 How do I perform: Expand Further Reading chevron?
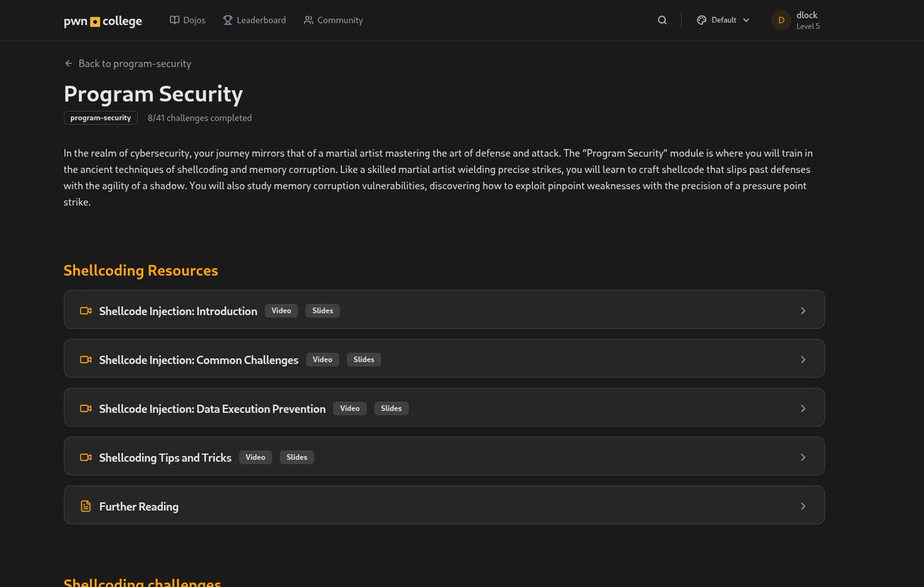(803, 506)
